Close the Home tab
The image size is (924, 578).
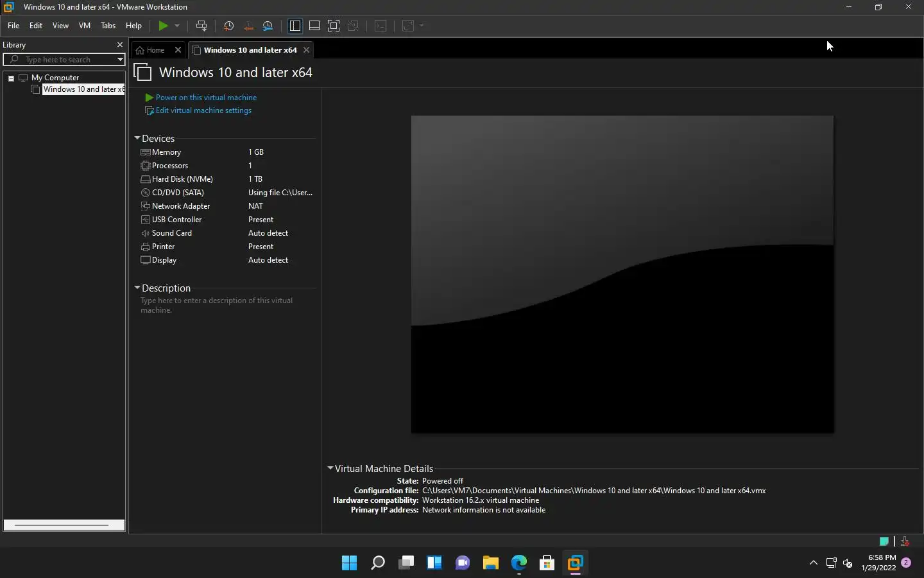[178, 50]
